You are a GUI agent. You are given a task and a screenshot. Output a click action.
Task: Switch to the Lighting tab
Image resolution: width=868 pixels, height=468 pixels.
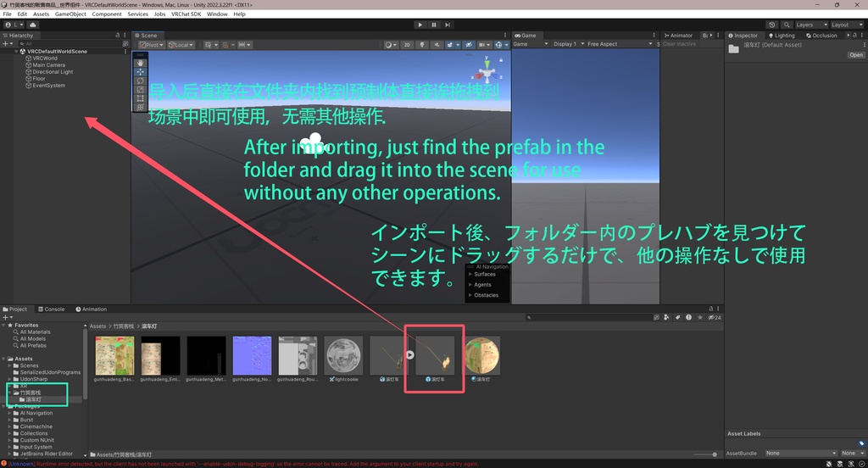782,36
